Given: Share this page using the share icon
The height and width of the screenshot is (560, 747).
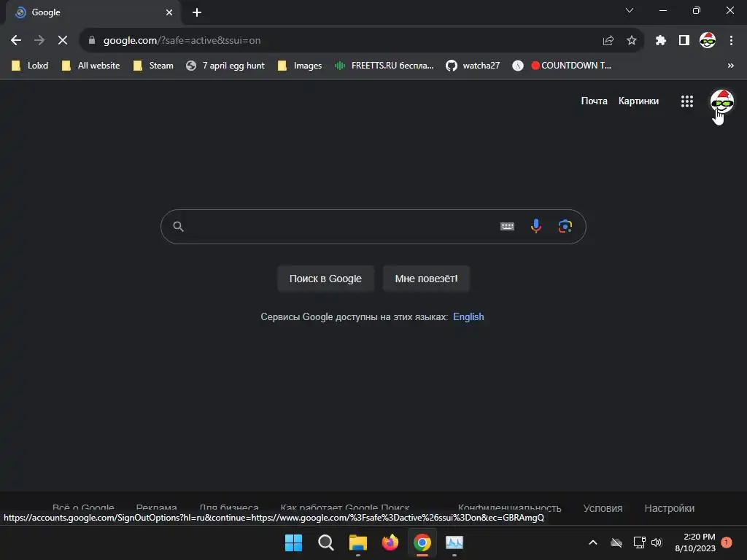Looking at the screenshot, I should click(x=608, y=41).
